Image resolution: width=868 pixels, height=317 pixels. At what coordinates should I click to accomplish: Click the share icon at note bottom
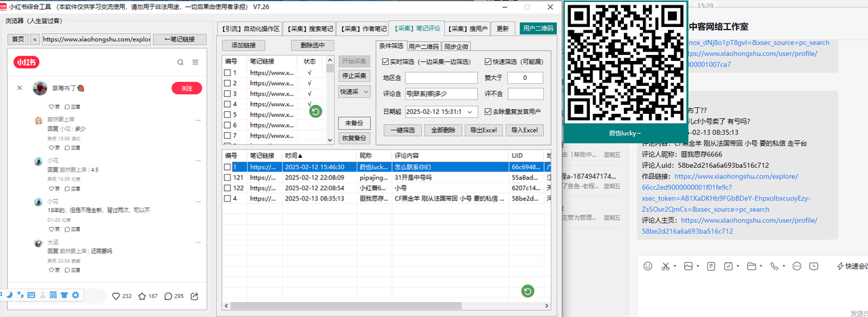tap(195, 296)
